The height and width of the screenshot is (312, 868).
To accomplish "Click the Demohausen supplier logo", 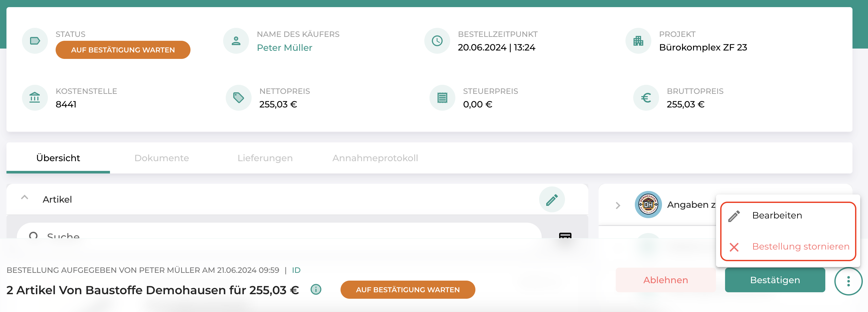I will coord(648,205).
